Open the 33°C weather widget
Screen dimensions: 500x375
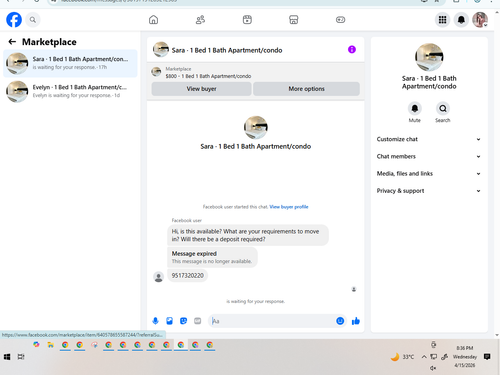pos(402,357)
